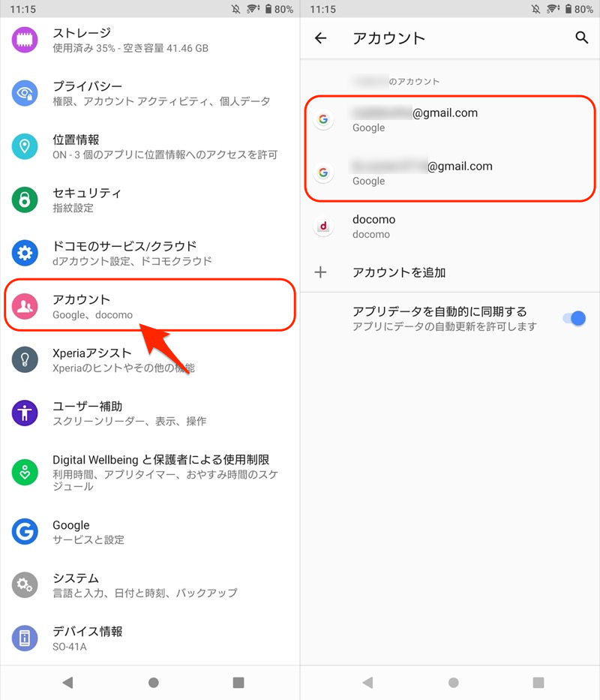Go back with the arrow icon

coord(320,38)
